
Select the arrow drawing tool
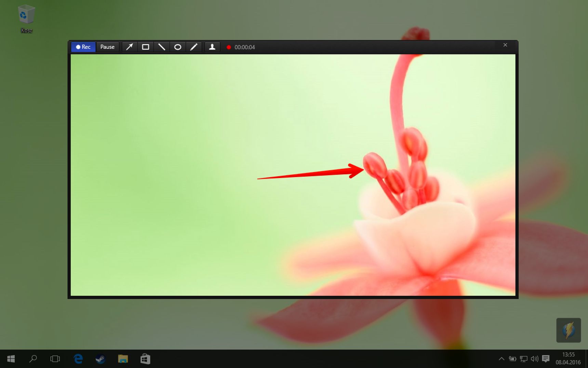(x=129, y=47)
